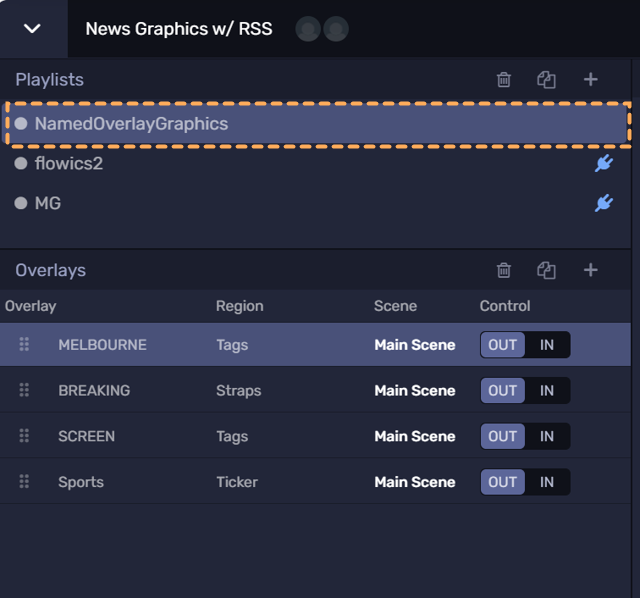Viewport: 640px width, 598px height.
Task: Duplicate overlay using Overlays copy icon
Action: [x=546, y=270]
